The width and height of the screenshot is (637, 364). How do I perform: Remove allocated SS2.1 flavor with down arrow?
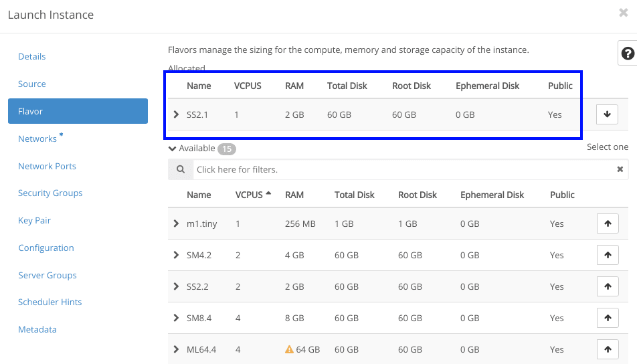pos(607,114)
